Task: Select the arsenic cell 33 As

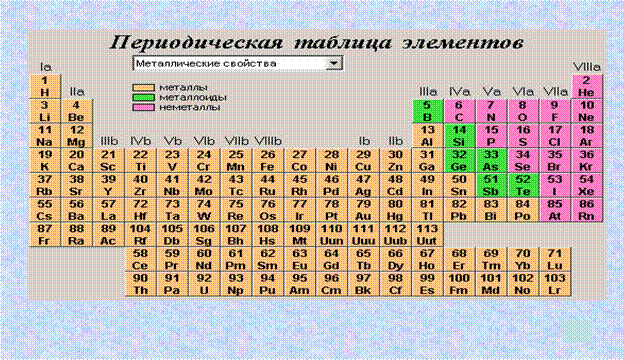Action: point(491,161)
